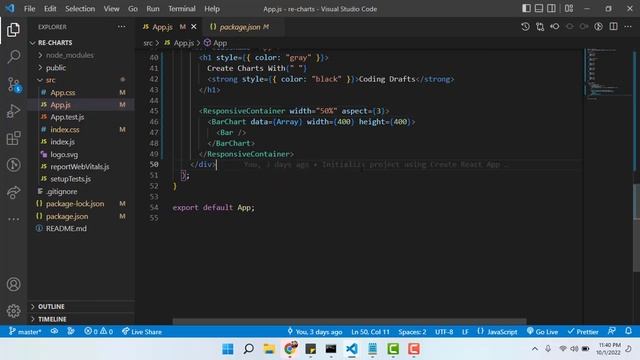Open the Manage settings gear
This screenshot has height=360, width=640.
[x=13, y=311]
